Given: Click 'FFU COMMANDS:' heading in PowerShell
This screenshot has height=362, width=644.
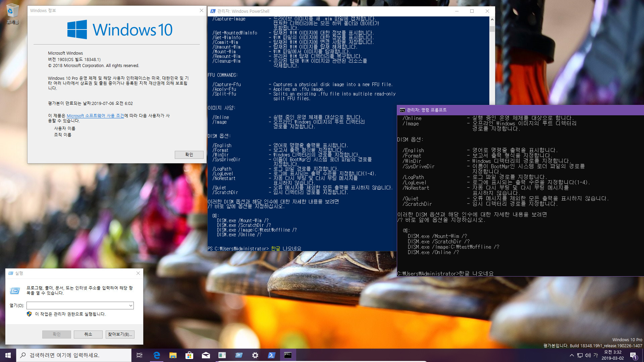Looking at the screenshot, I should [x=222, y=75].
